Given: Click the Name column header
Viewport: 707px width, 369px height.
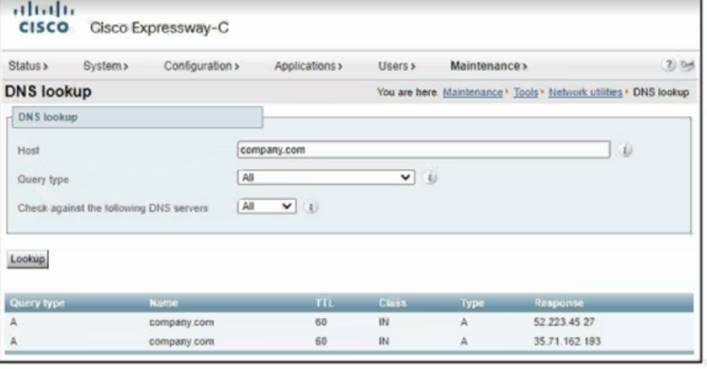Looking at the screenshot, I should [163, 303].
